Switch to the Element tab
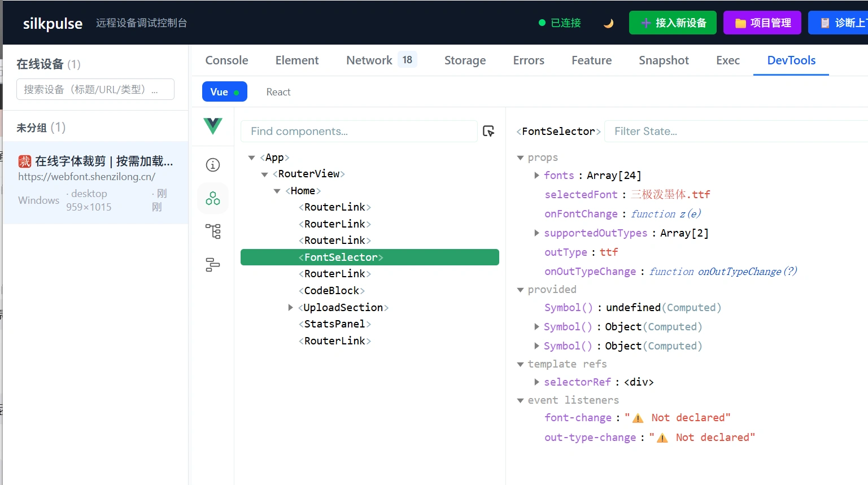This screenshot has width=868, height=485. pyautogui.click(x=297, y=60)
